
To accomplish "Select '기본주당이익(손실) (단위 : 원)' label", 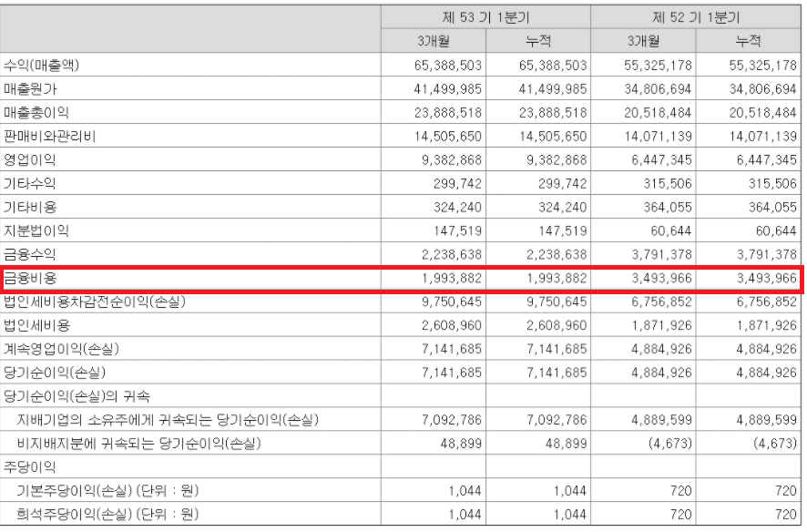I will (107, 491).
